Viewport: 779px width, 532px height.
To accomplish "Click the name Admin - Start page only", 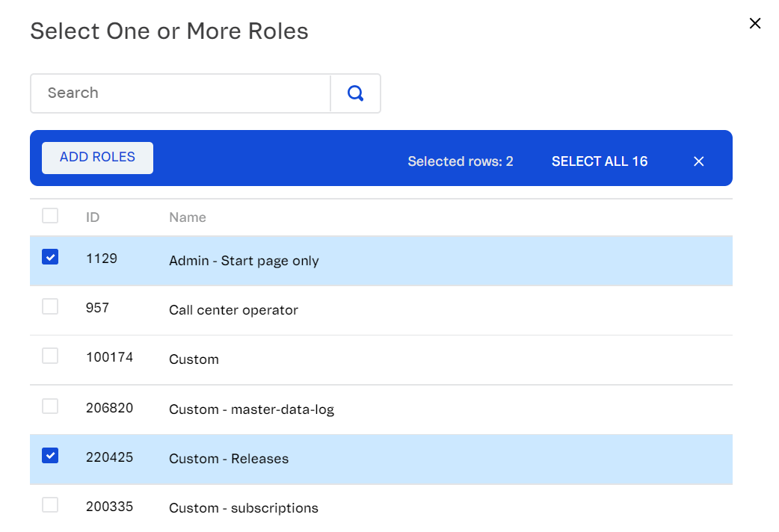I will point(244,261).
